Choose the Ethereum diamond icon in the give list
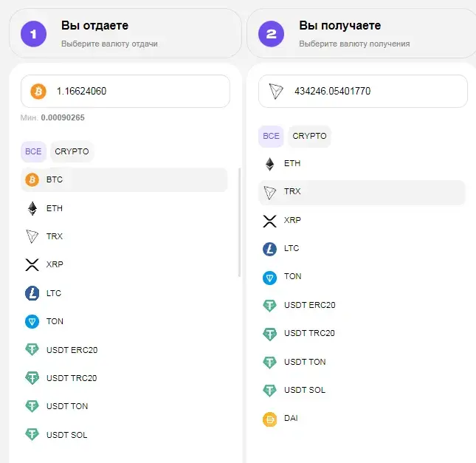This screenshot has width=476, height=463. click(32, 208)
